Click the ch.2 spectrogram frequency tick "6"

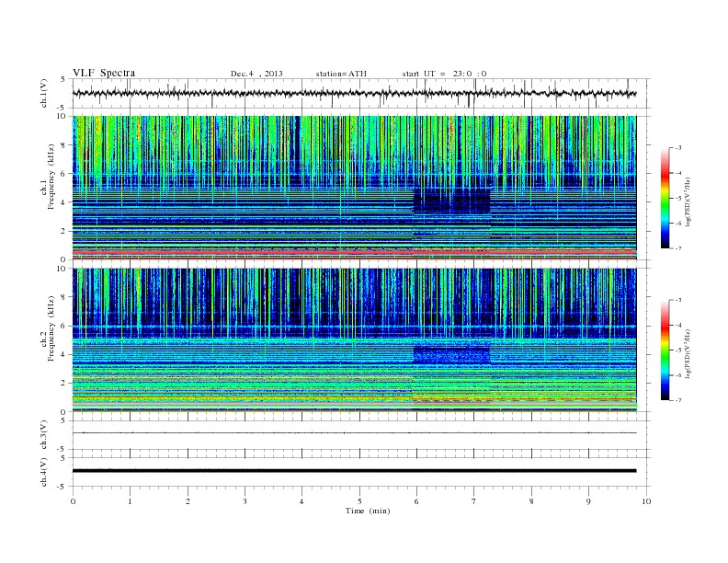63,326
